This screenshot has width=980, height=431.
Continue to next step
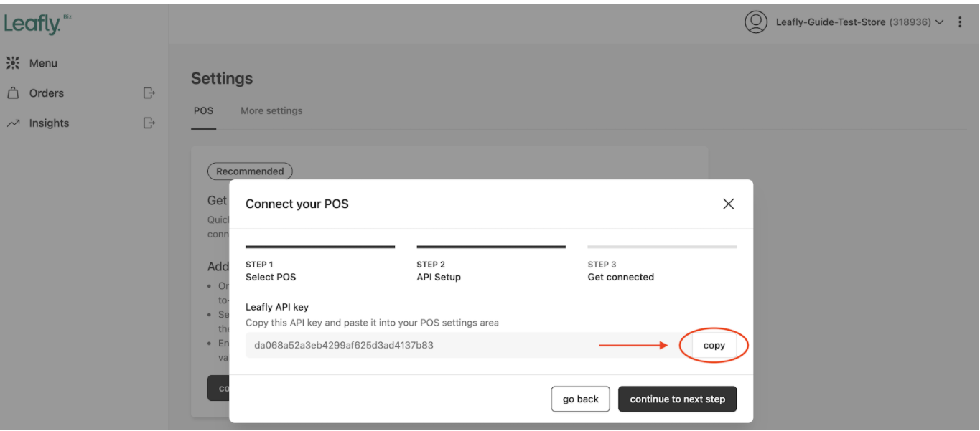pyautogui.click(x=677, y=399)
